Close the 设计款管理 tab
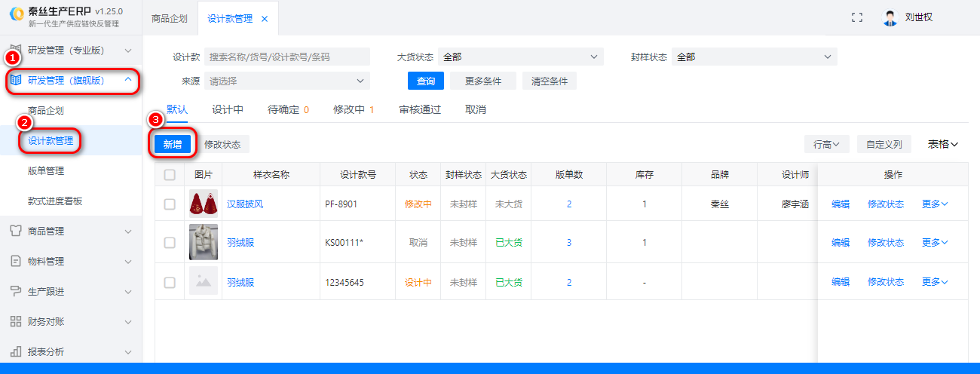This screenshot has width=980, height=374. (x=265, y=19)
